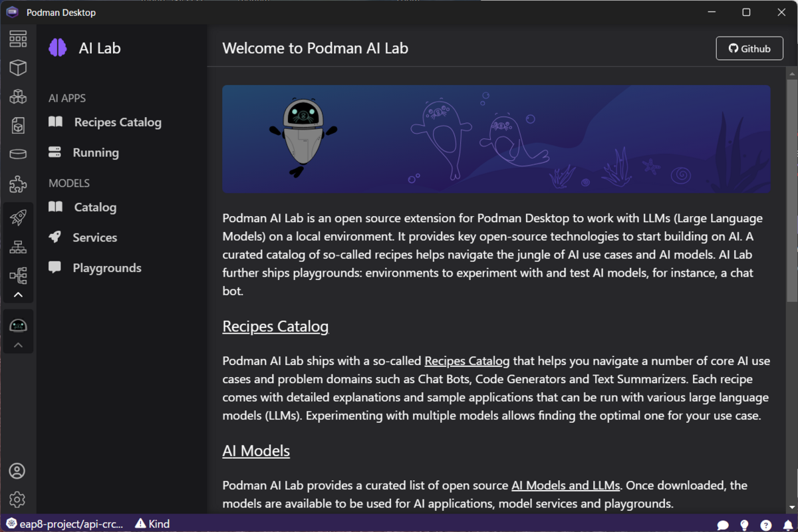Click the Recipes Catalog book icon
Image resolution: width=798 pixels, height=532 pixels.
(56, 122)
